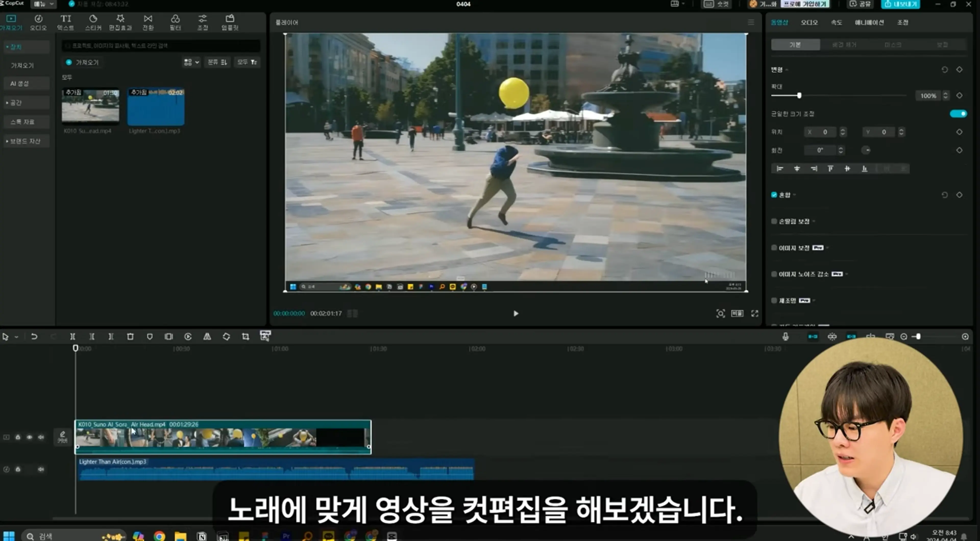Open the 전환 transitions panel

(148, 22)
